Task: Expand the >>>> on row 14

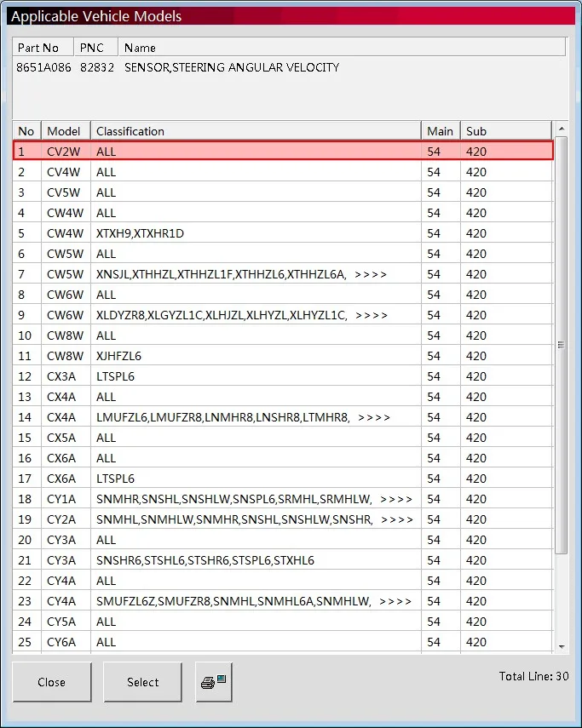Action: [374, 417]
